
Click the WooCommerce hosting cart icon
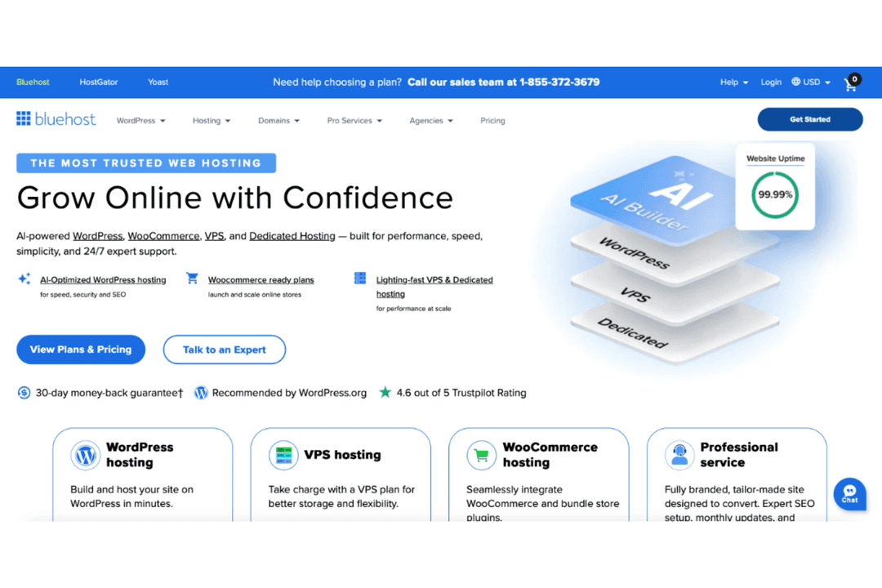pos(482,455)
